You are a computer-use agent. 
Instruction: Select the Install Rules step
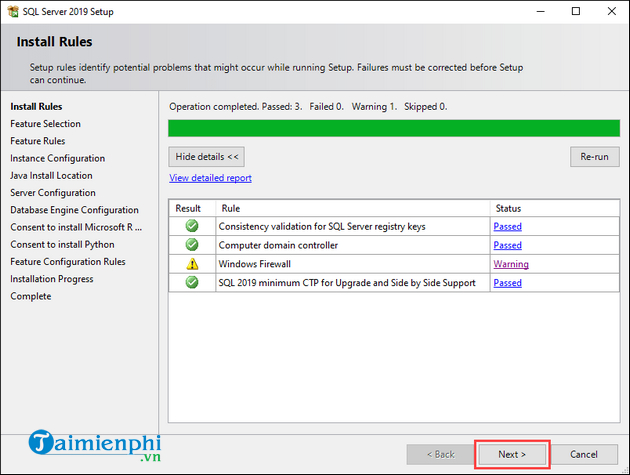click(36, 106)
